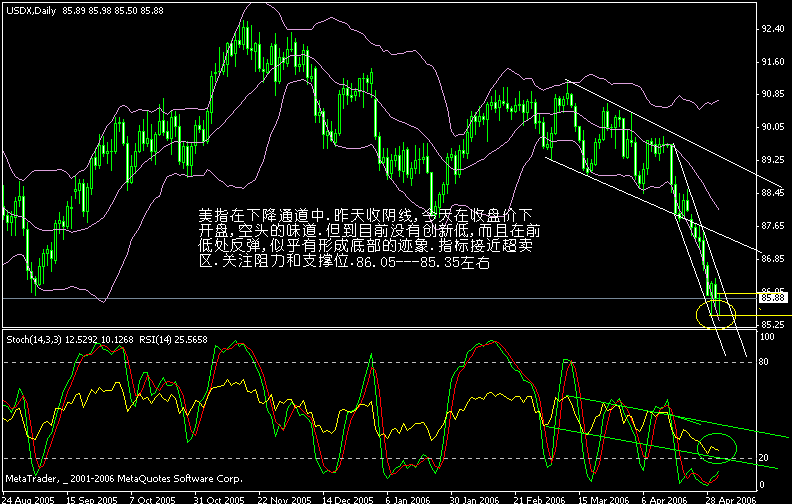Click the 14 Dec 2005 date label

click(348, 500)
